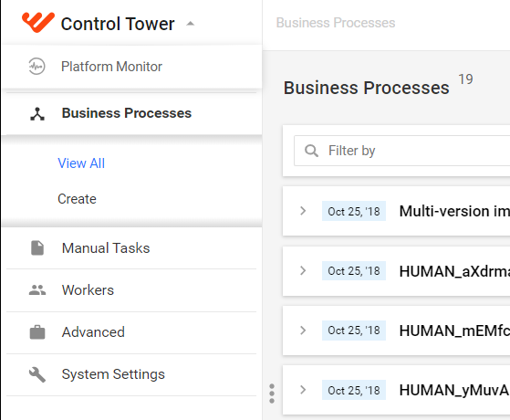Click the Business Processes breadcrumb
This screenshot has width=510, height=420.
[x=336, y=23]
